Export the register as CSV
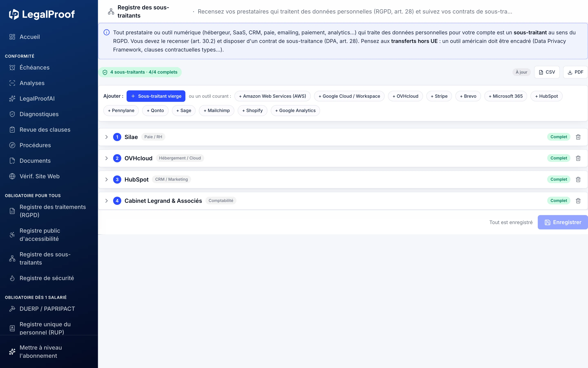The width and height of the screenshot is (588, 368). pyautogui.click(x=547, y=72)
